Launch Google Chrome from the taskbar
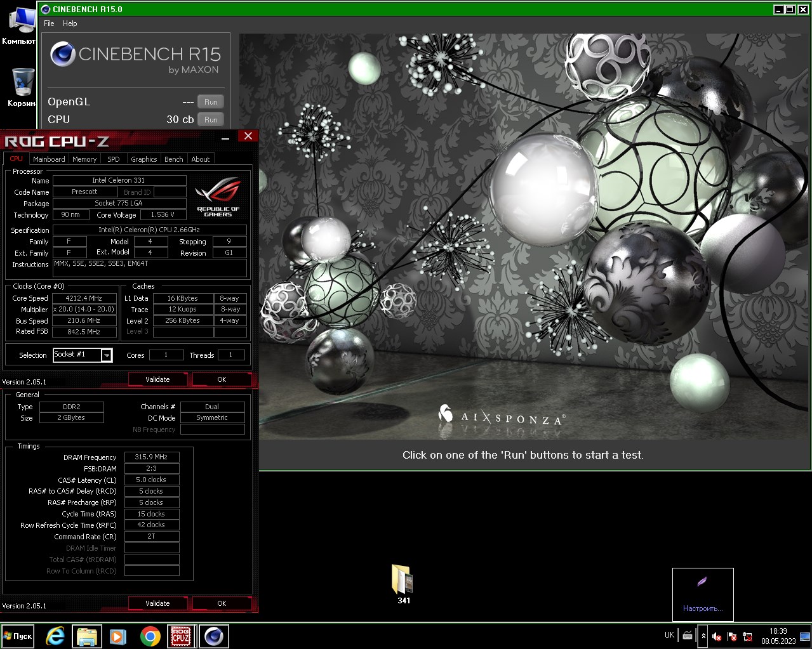 click(x=150, y=636)
